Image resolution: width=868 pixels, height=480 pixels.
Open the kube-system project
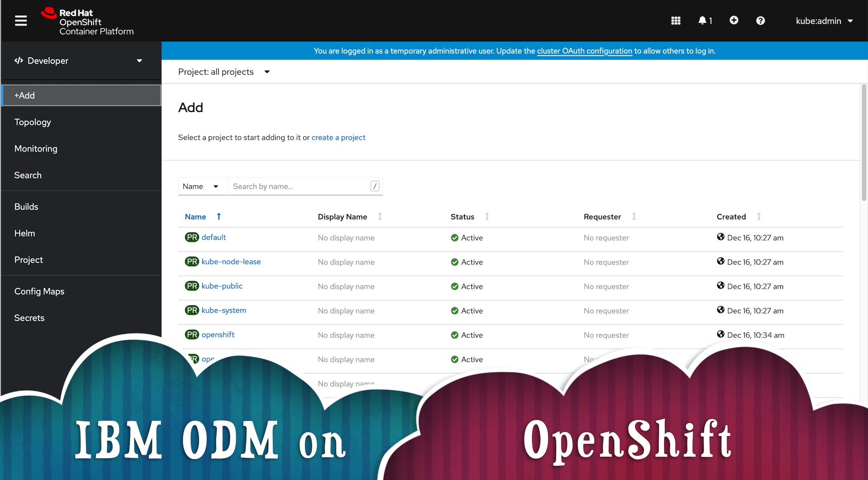tap(224, 310)
